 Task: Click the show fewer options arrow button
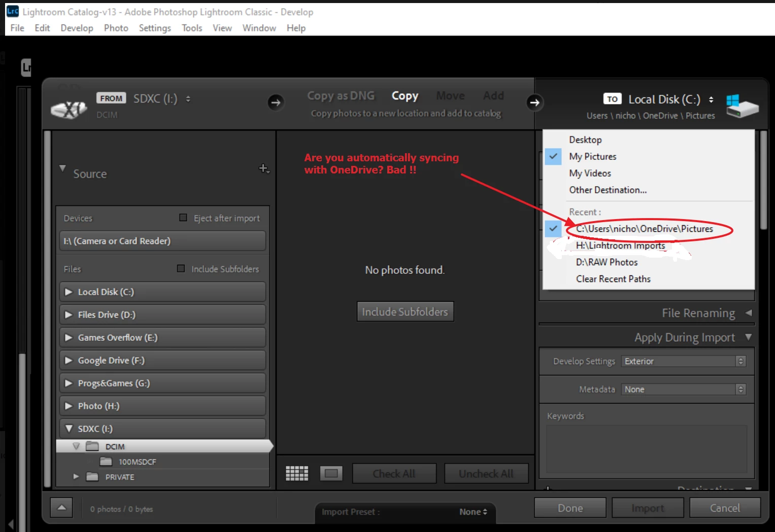coord(61,507)
